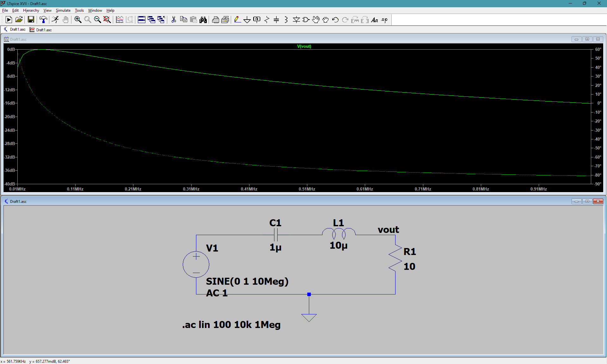Click the Halt simulation hand icon
Screen dimensions: 607x364
[65, 20]
